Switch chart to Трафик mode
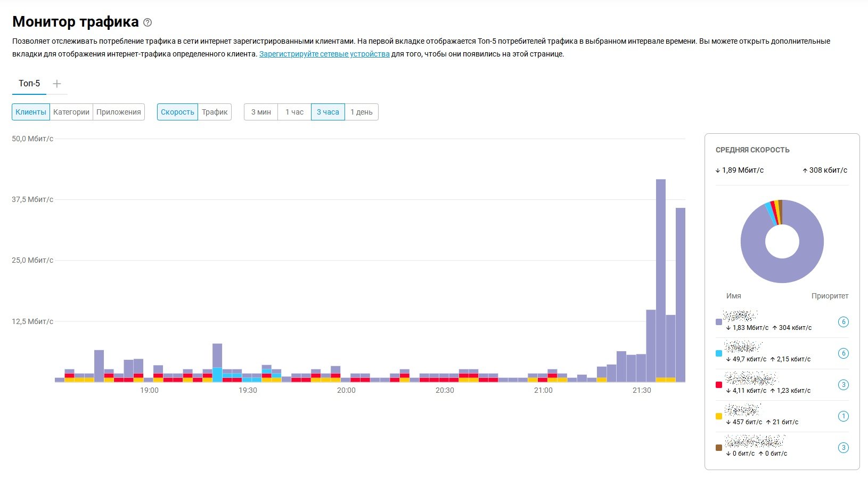This screenshot has height=485, width=868. [x=215, y=112]
